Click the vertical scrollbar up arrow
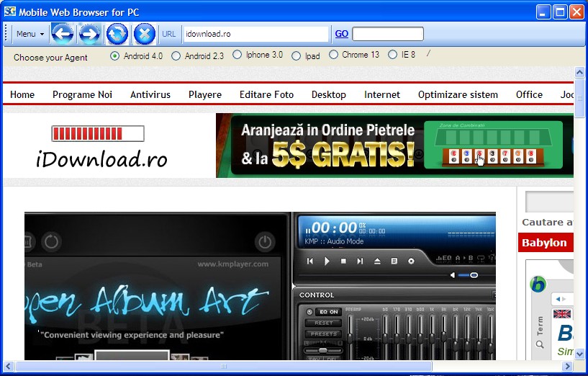 (x=579, y=72)
